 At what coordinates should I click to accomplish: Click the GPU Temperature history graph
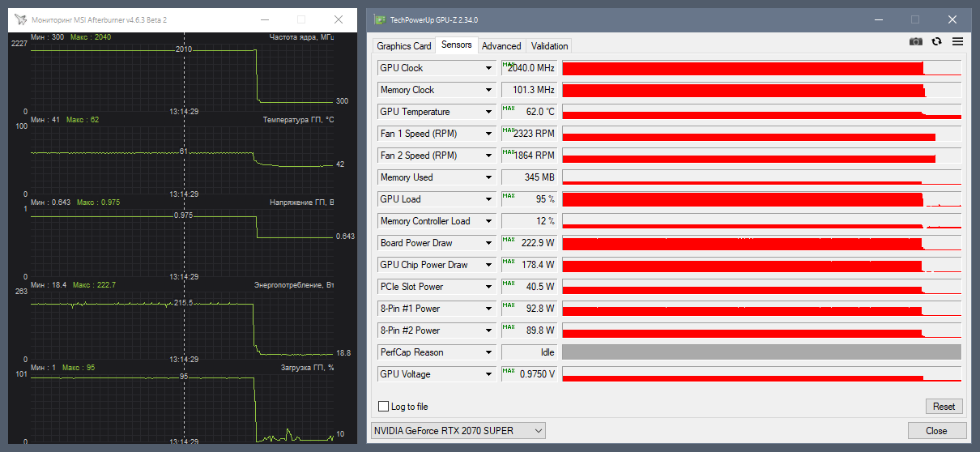click(761, 112)
